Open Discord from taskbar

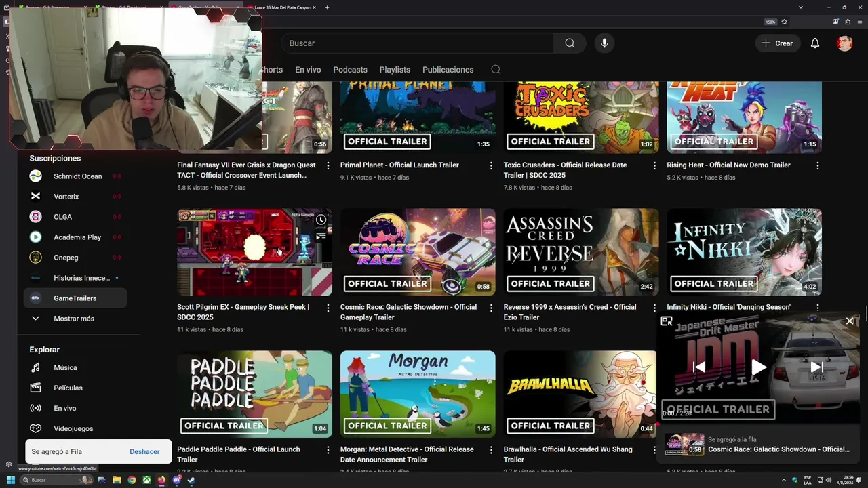pos(176,480)
